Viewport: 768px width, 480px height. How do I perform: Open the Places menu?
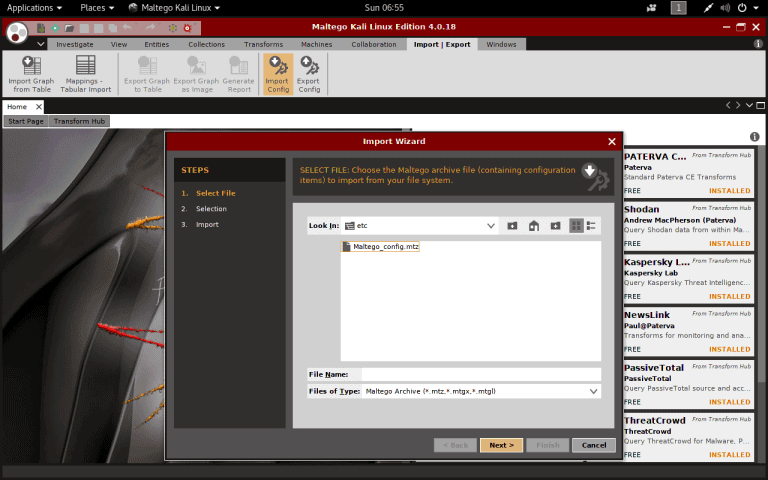coord(97,8)
